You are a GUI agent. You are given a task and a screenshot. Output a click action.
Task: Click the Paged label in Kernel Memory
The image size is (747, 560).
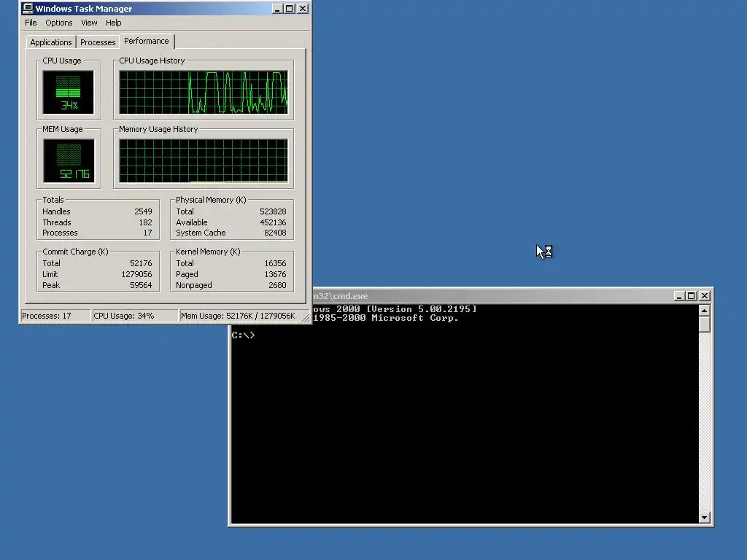[x=187, y=274]
